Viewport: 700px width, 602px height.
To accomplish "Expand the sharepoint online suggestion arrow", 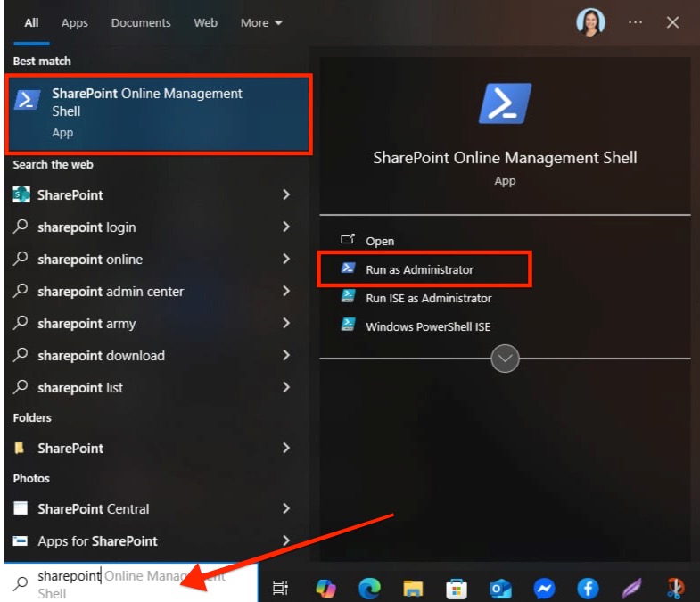I will click(x=286, y=259).
